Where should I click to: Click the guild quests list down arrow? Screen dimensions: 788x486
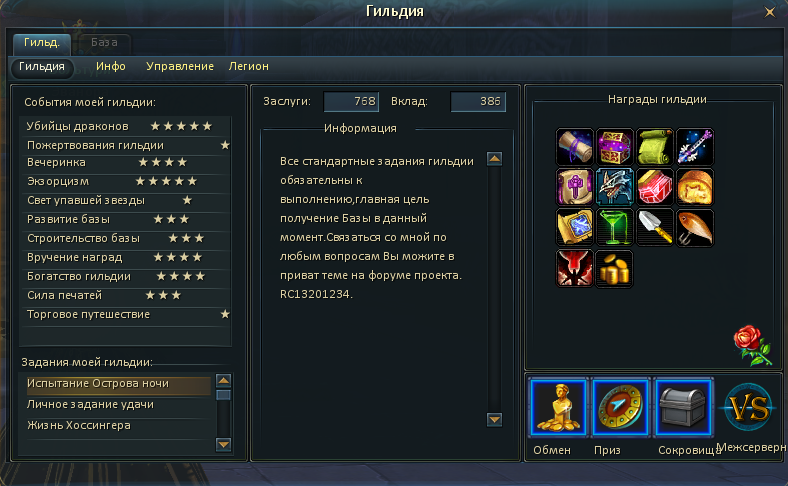click(223, 444)
